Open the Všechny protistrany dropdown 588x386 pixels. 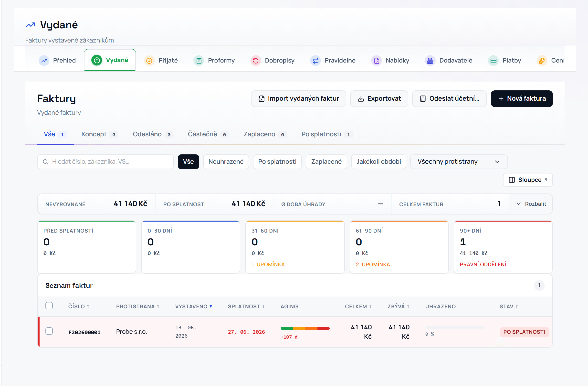pos(459,162)
